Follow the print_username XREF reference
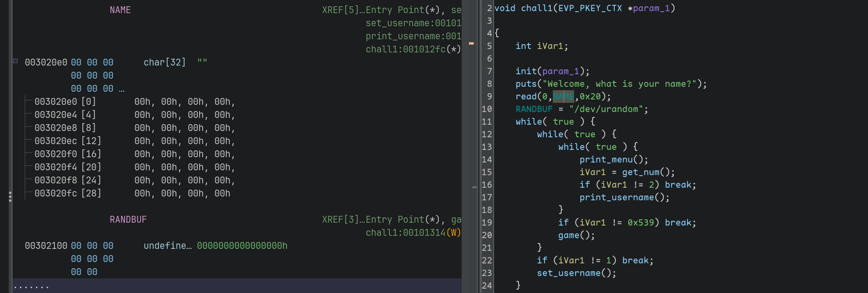Screen dimensions: 868x293 tap(413, 36)
